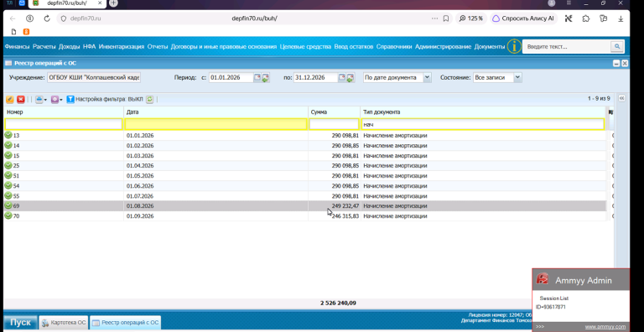Open the browser downloads arrow icon
Image resolution: width=644 pixels, height=332 pixels.
point(621,18)
